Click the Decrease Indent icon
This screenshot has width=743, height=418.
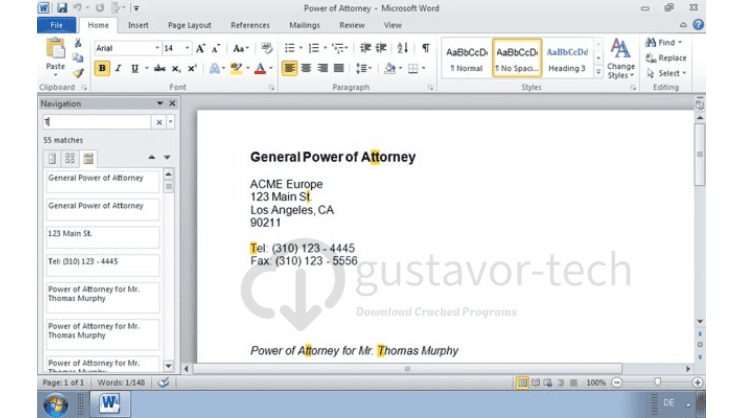point(365,48)
